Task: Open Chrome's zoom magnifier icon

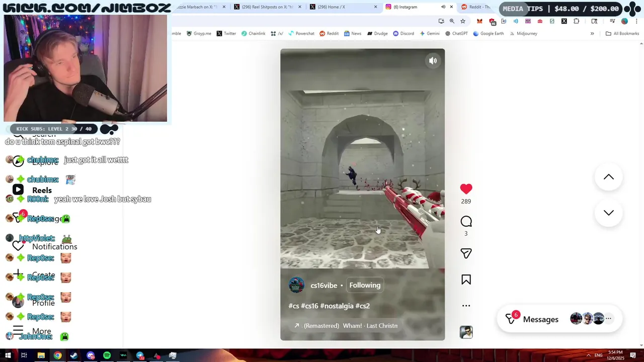Action: pos(452,21)
